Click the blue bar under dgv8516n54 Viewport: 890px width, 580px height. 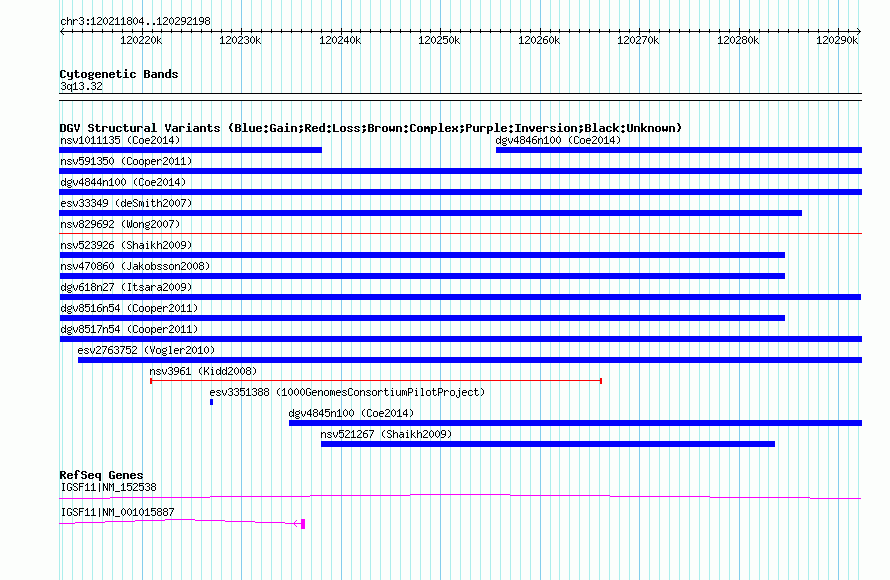pos(422,318)
